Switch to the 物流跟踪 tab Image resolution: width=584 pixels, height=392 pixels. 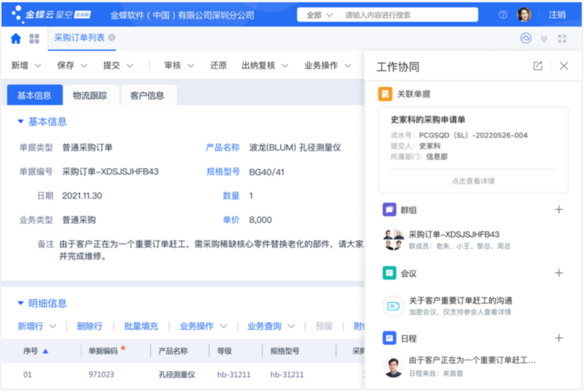pyautogui.click(x=90, y=95)
